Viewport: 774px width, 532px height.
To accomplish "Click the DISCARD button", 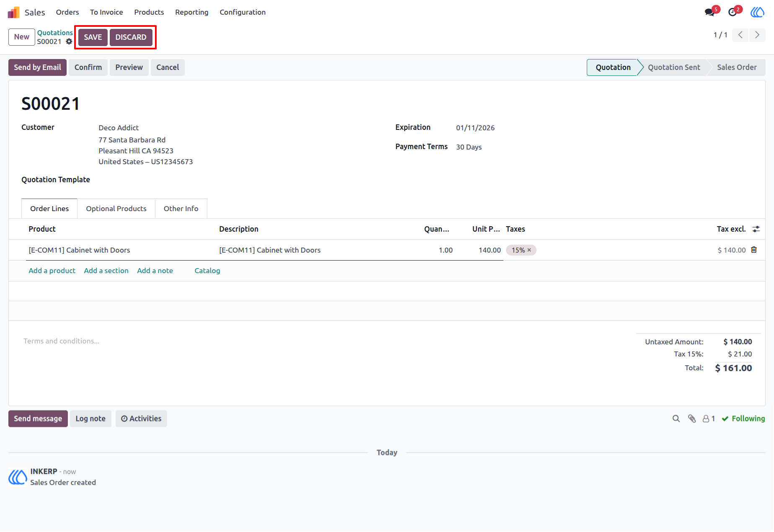I will (x=131, y=37).
